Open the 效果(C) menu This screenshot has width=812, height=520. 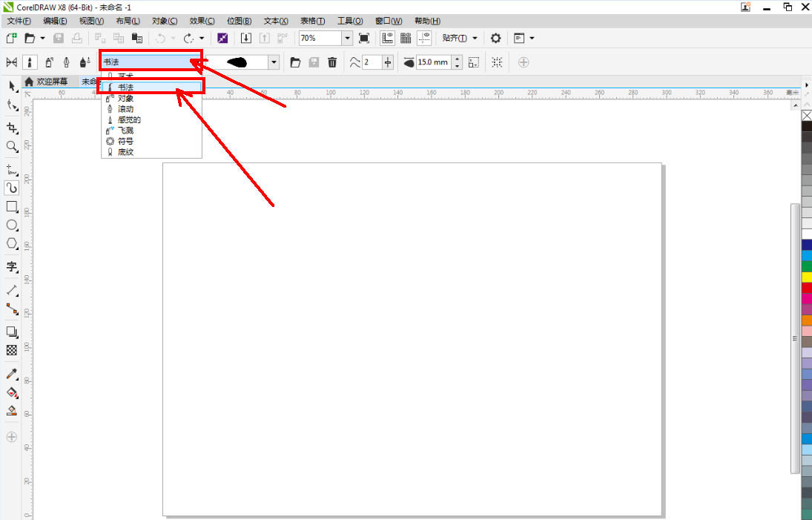click(202, 21)
